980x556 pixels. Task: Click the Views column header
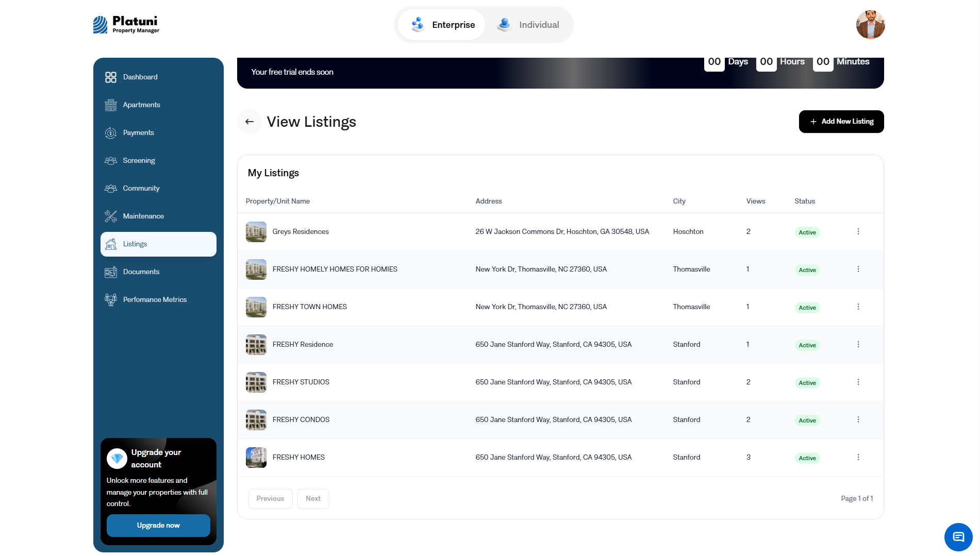(x=756, y=201)
